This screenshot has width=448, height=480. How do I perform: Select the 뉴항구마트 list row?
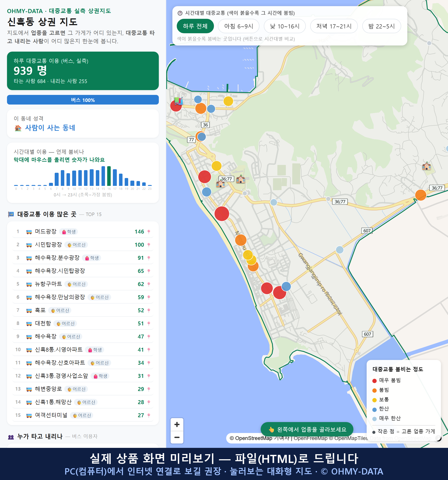coord(83,284)
